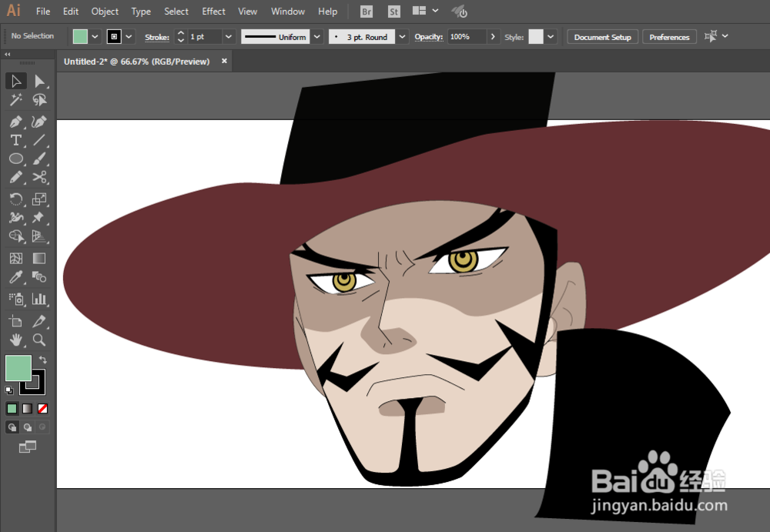Swap fill and stroke colors
Viewport: 770px width, 532px height.
42,360
